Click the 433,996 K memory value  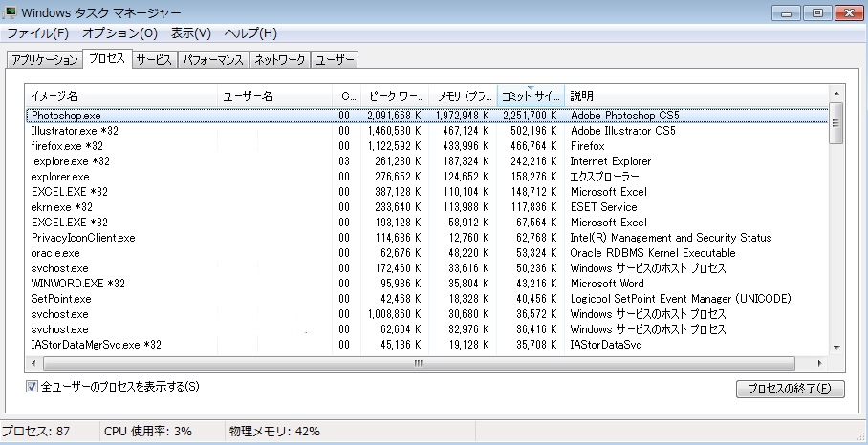pos(467,146)
